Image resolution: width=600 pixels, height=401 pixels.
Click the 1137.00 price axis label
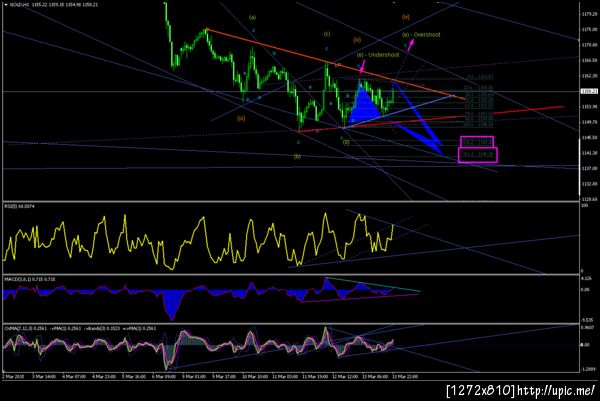click(x=589, y=168)
